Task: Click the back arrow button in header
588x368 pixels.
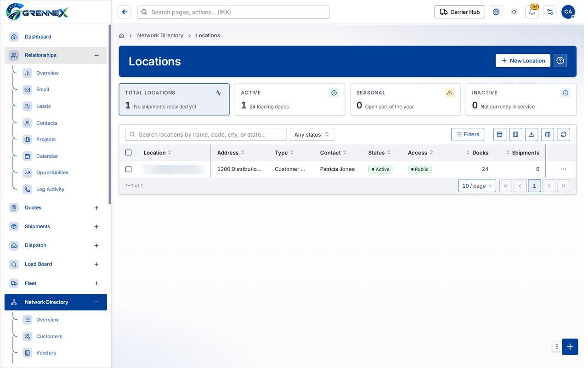Action: 124,12
